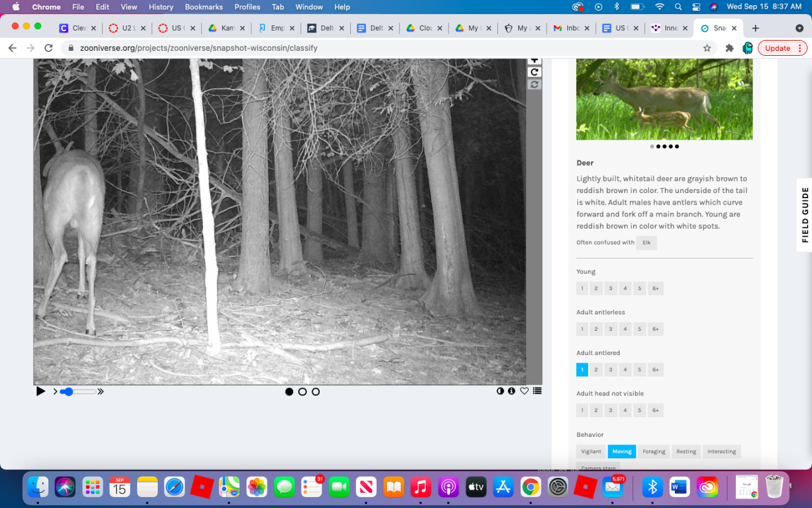
Task: Click the Elk often-confused-with button
Action: coord(646,243)
